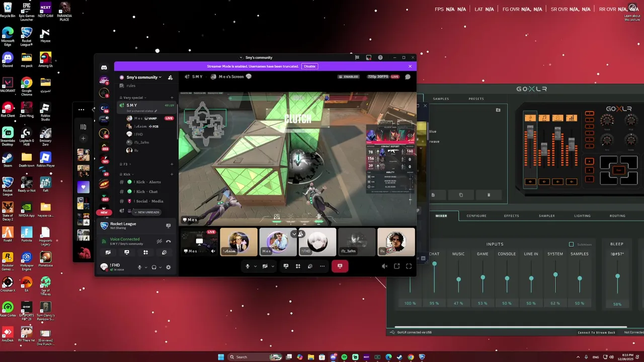Open share screen icon under Voice Connected

127,252
